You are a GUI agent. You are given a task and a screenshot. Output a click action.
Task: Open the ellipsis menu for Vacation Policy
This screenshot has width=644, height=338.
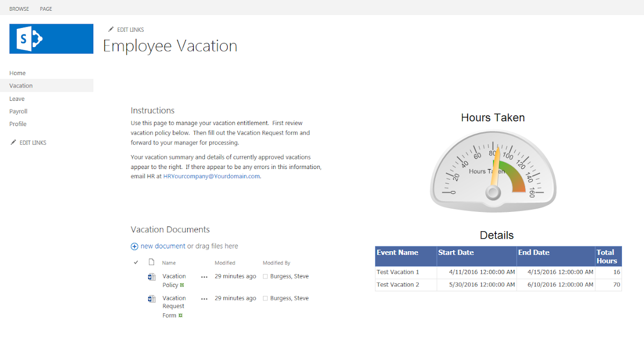coord(203,276)
